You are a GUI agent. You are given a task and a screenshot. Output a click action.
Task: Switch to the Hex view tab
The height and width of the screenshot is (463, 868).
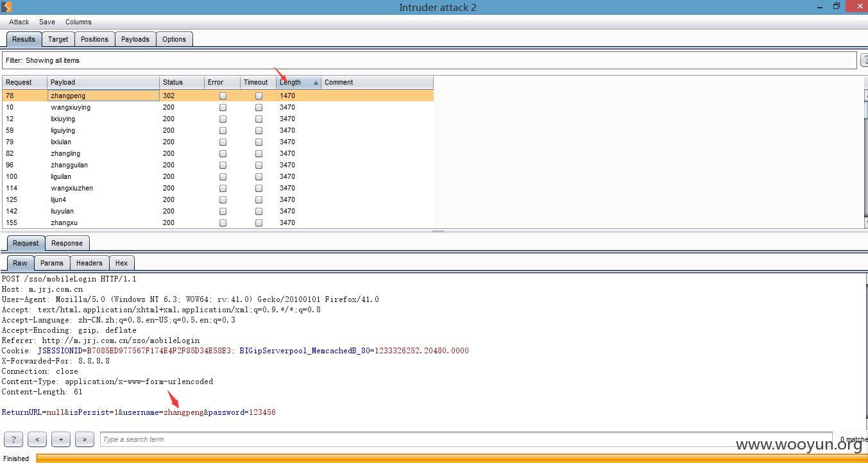point(121,263)
